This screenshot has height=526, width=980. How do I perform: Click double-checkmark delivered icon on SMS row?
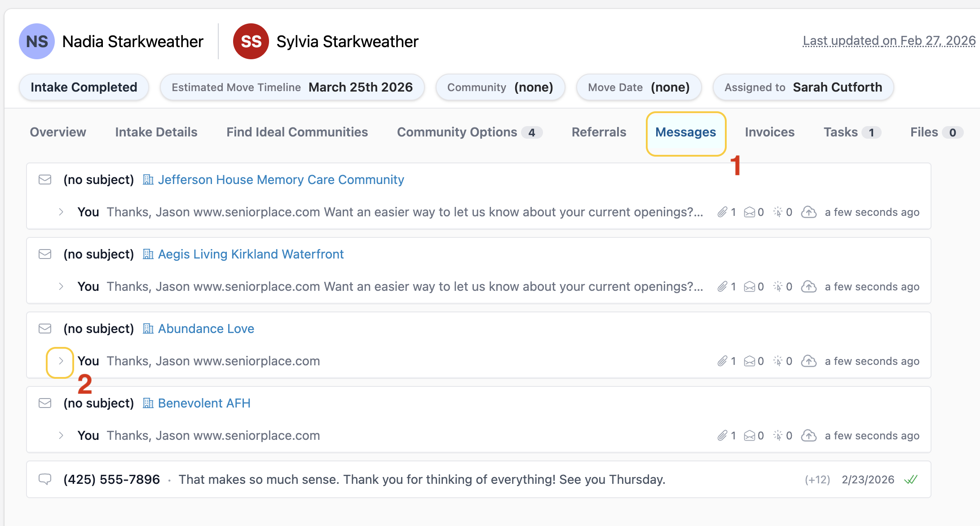[911, 479]
